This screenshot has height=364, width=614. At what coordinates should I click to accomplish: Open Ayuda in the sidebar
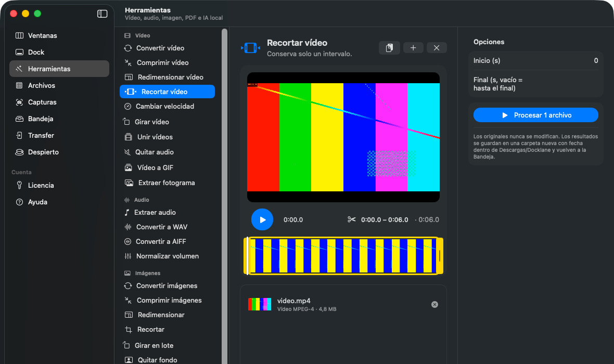pos(59,202)
